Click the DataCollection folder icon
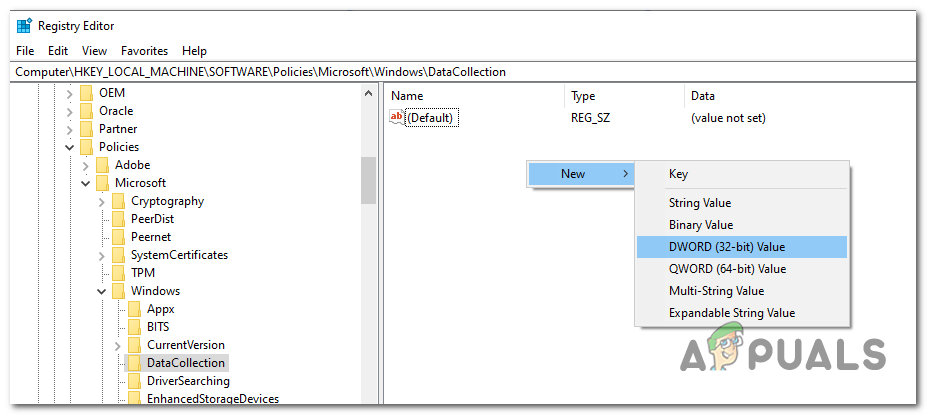The width and height of the screenshot is (927, 415). click(135, 363)
